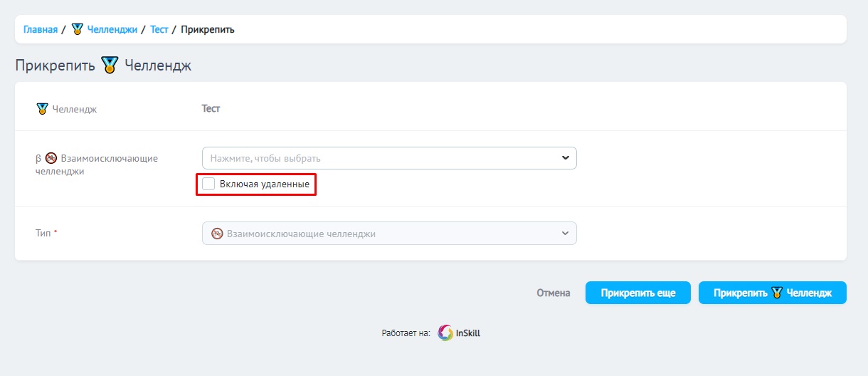The height and width of the screenshot is (376, 868).
Task: Click the Прикрепить еще button
Action: [x=637, y=293]
